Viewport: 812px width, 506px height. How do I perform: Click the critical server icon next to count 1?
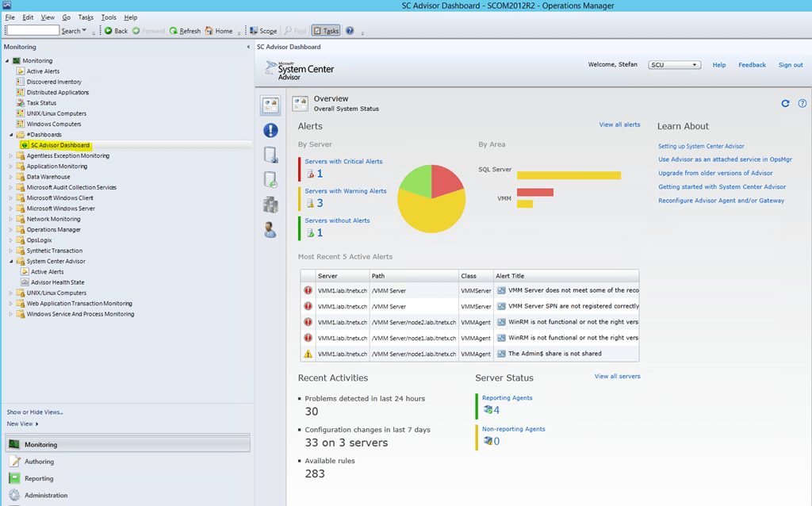pos(310,174)
